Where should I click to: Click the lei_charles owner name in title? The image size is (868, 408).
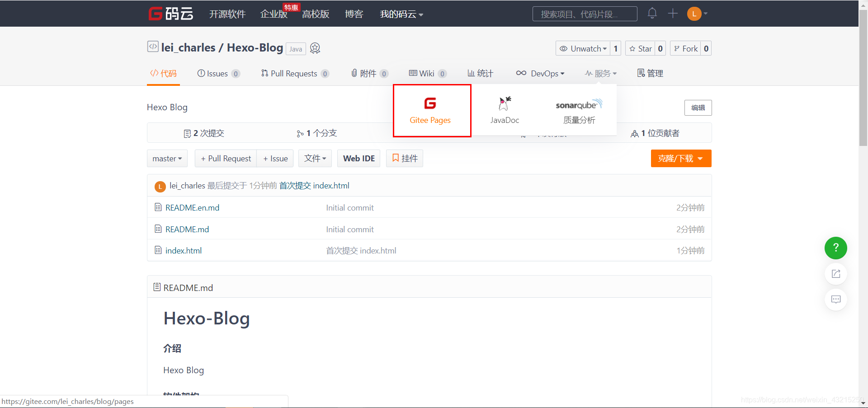tap(188, 47)
